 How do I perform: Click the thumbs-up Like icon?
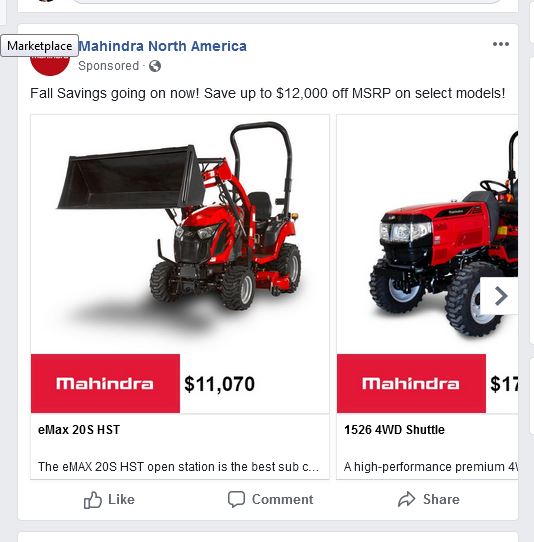pyautogui.click(x=93, y=500)
